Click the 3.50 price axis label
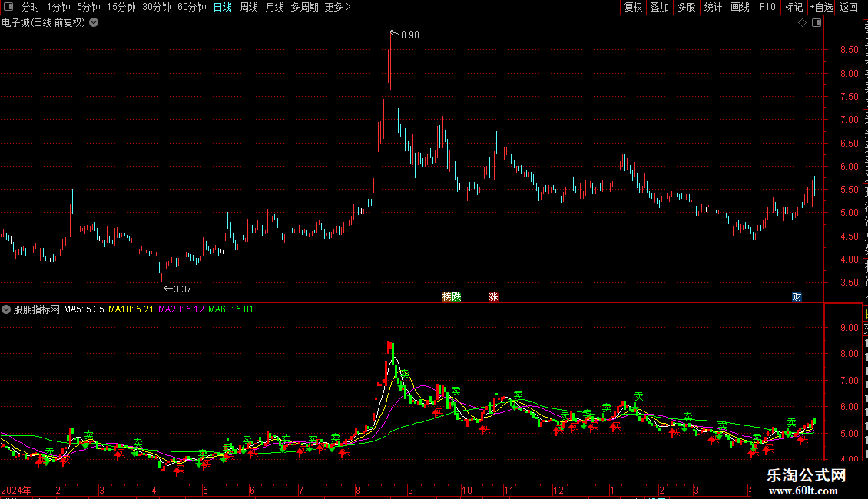 pyautogui.click(x=849, y=283)
